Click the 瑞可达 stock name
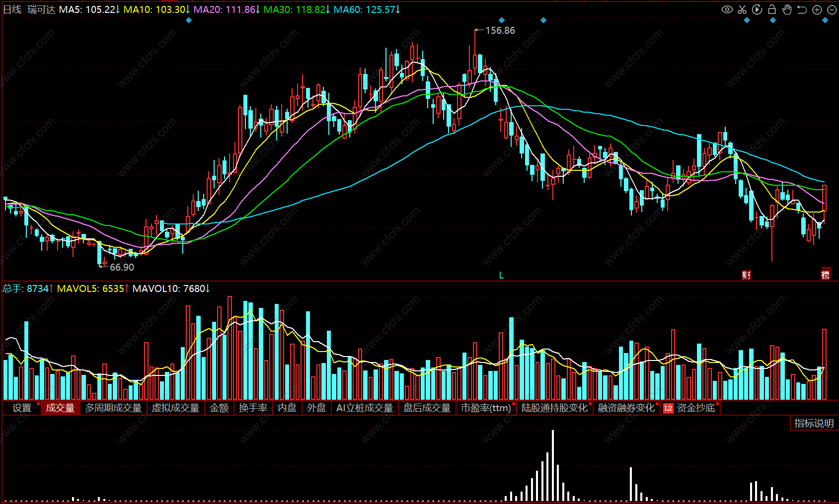The height and width of the screenshot is (504, 839). click(41, 9)
